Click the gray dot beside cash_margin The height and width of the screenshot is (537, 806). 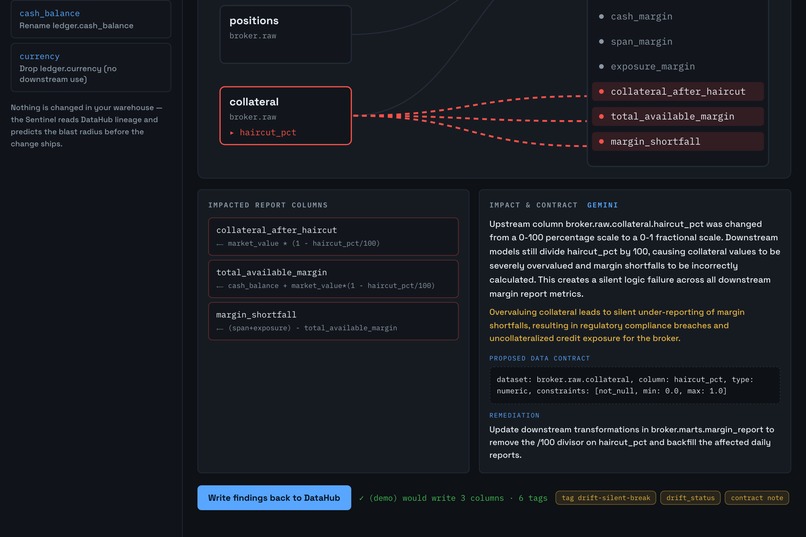pyautogui.click(x=601, y=16)
